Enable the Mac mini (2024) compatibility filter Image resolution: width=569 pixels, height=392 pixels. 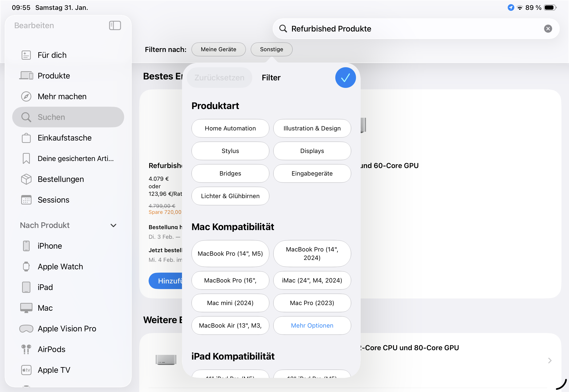(x=230, y=303)
